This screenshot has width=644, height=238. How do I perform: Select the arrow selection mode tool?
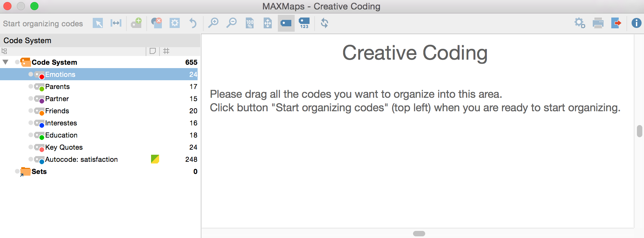[x=98, y=23]
